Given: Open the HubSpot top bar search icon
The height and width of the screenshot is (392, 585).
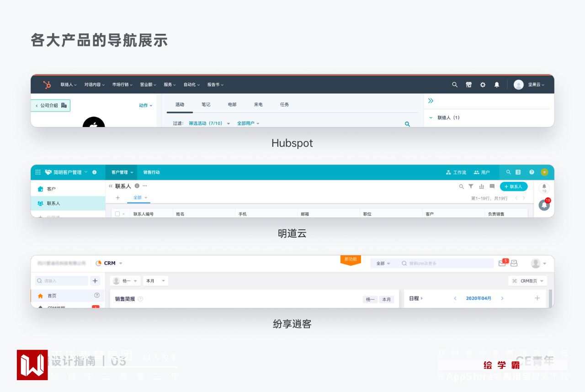Looking at the screenshot, I should coord(455,85).
